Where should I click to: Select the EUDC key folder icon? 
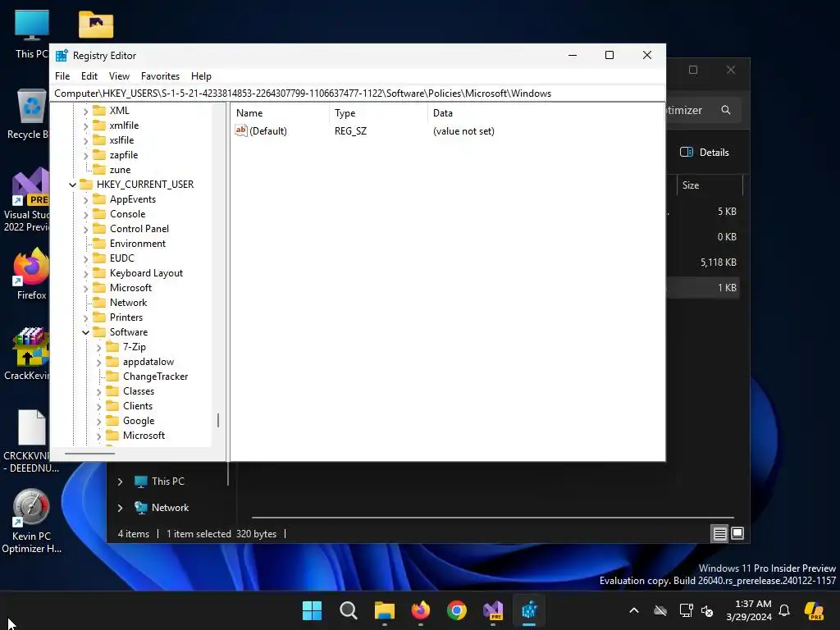click(x=99, y=258)
